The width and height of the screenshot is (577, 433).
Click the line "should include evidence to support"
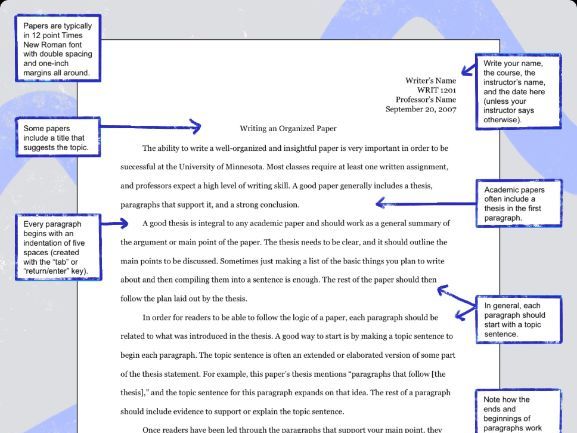pyautogui.click(x=232, y=412)
